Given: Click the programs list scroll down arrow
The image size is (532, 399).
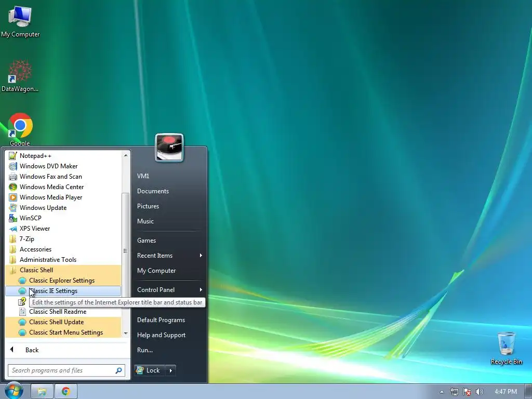Looking at the screenshot, I should [126, 333].
